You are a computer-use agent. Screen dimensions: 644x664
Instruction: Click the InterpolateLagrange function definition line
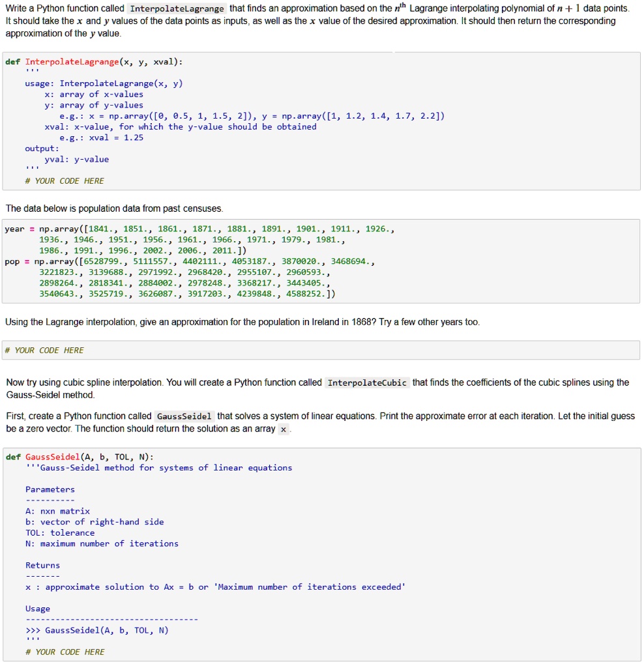(x=94, y=62)
